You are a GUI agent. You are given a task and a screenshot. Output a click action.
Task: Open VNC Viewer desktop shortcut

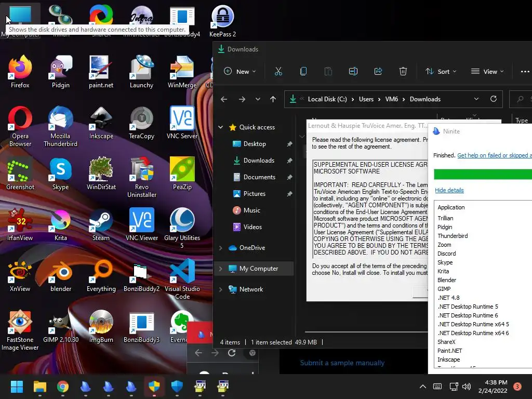(141, 224)
